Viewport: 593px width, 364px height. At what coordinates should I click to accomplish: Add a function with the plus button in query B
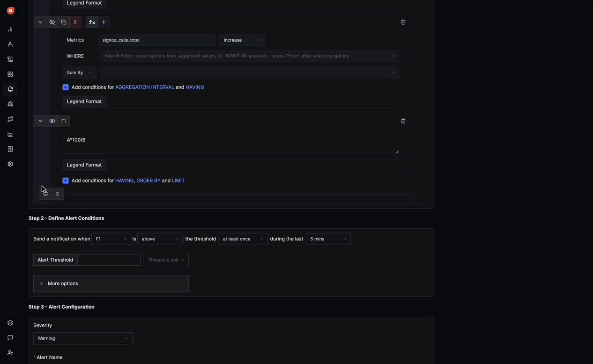point(104,22)
